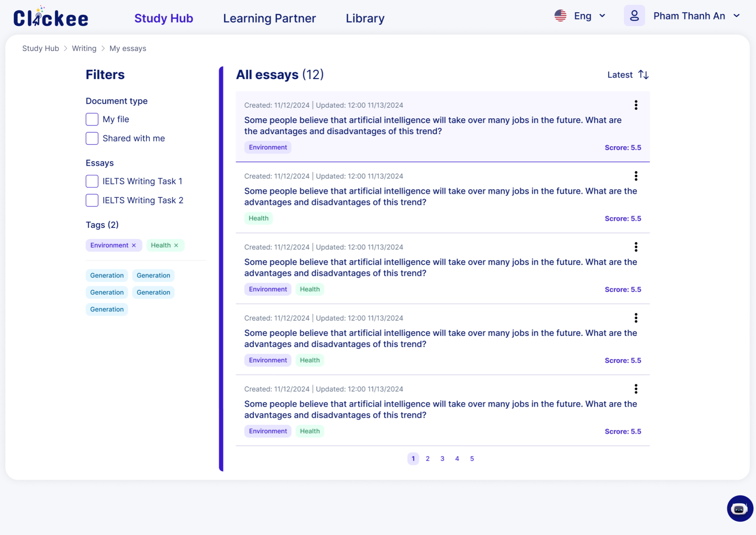Click the Health tag on the third essay

click(x=310, y=289)
